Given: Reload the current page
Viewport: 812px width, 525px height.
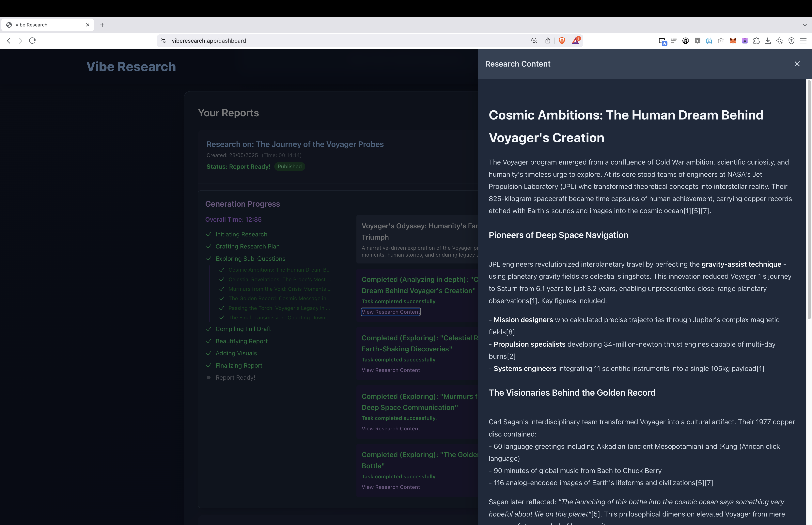Looking at the screenshot, I should [32, 40].
